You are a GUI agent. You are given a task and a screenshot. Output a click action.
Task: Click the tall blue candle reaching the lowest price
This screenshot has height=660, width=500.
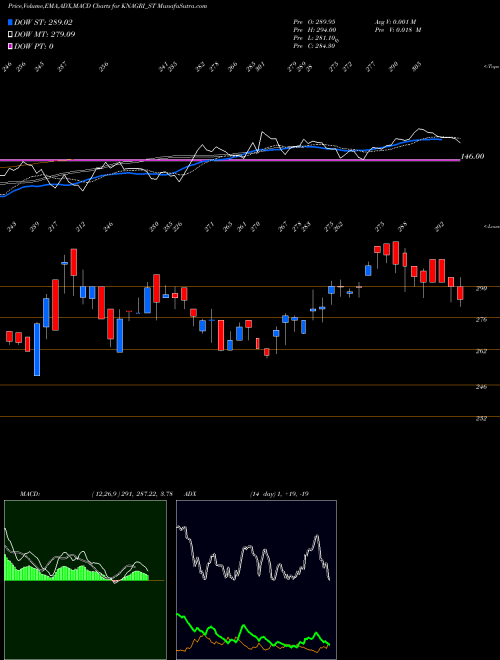[x=37, y=349]
